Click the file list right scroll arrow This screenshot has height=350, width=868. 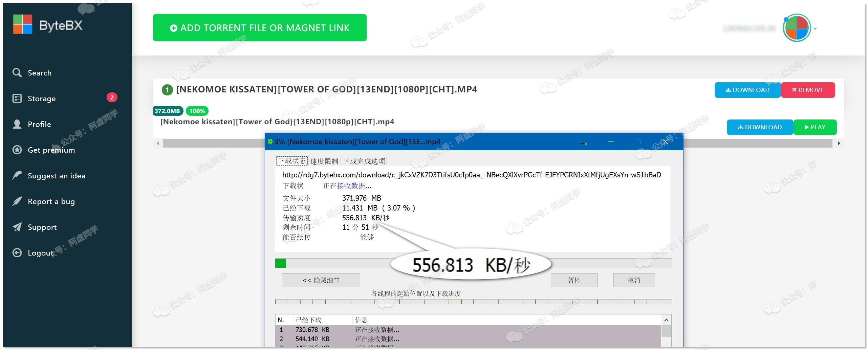(839, 144)
